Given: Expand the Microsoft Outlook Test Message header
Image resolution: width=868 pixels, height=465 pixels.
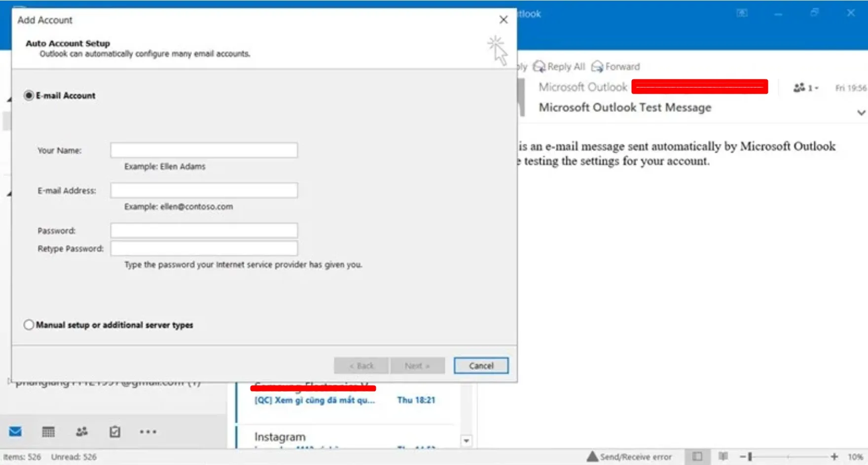Looking at the screenshot, I should (624, 107).
